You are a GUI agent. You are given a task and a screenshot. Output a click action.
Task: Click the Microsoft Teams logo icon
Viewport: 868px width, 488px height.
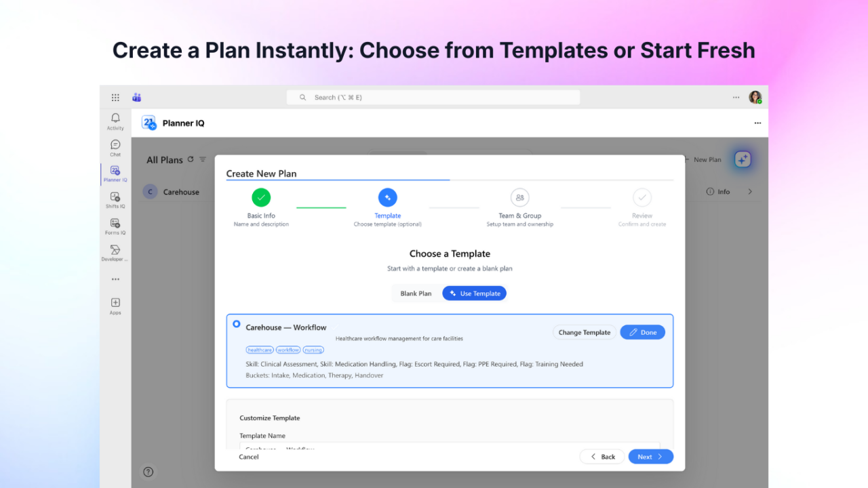(136, 98)
